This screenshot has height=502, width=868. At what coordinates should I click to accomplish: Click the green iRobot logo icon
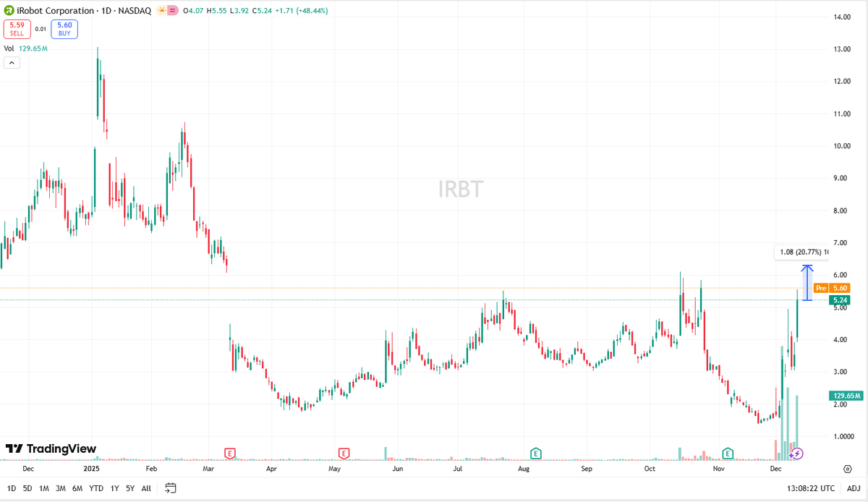(x=9, y=11)
